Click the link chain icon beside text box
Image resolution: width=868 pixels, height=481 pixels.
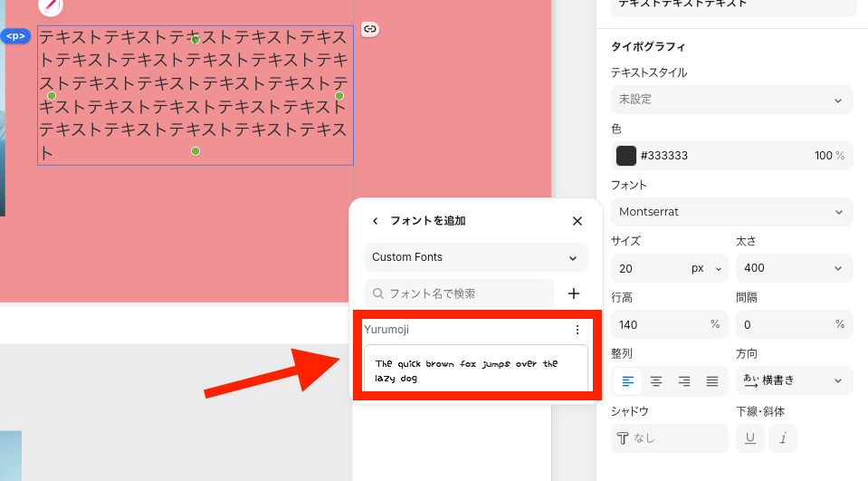point(369,29)
